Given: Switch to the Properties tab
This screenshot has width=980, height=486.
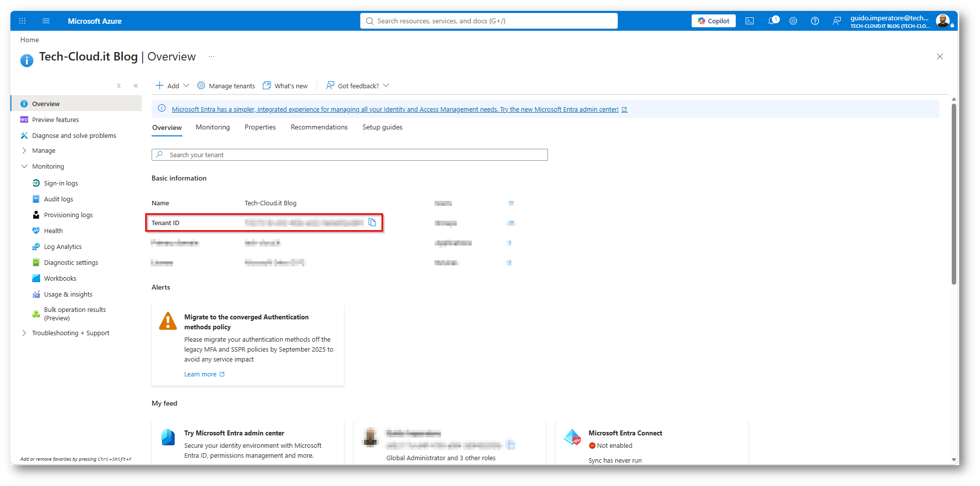Looking at the screenshot, I should [x=260, y=127].
